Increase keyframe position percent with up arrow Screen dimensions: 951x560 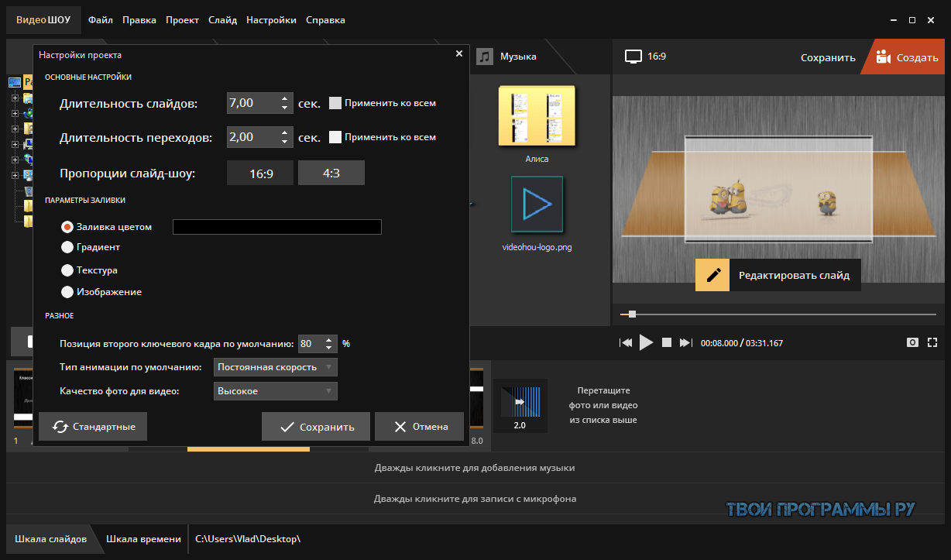click(x=330, y=339)
